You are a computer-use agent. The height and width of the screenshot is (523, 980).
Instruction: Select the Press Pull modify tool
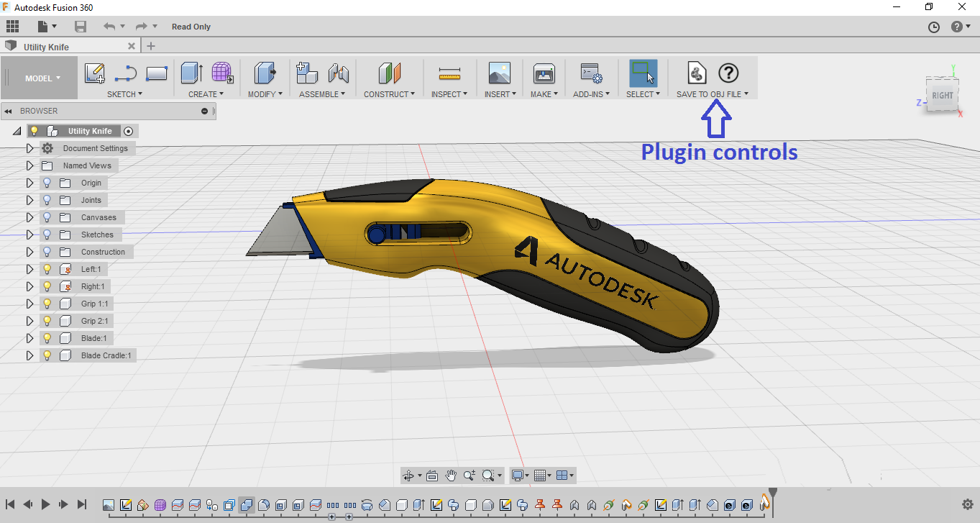[265, 73]
